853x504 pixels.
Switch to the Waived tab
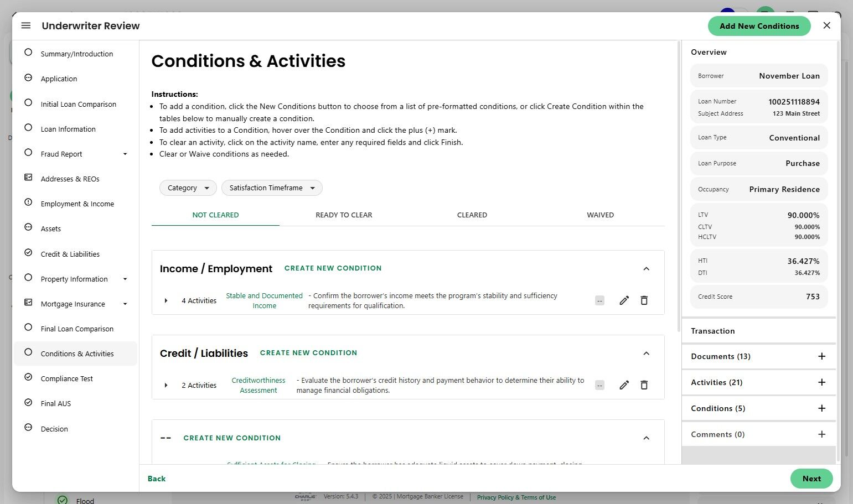click(x=600, y=215)
